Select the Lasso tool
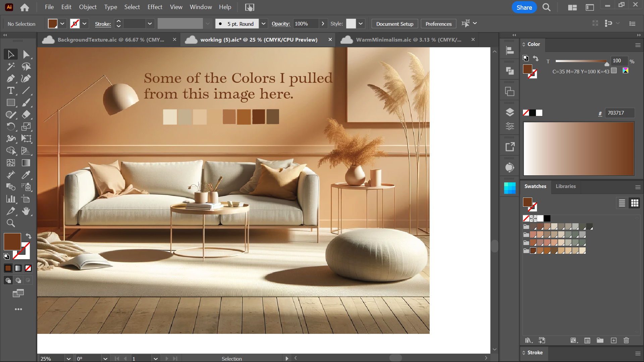Viewport: 644px width, 362px height. (26, 66)
